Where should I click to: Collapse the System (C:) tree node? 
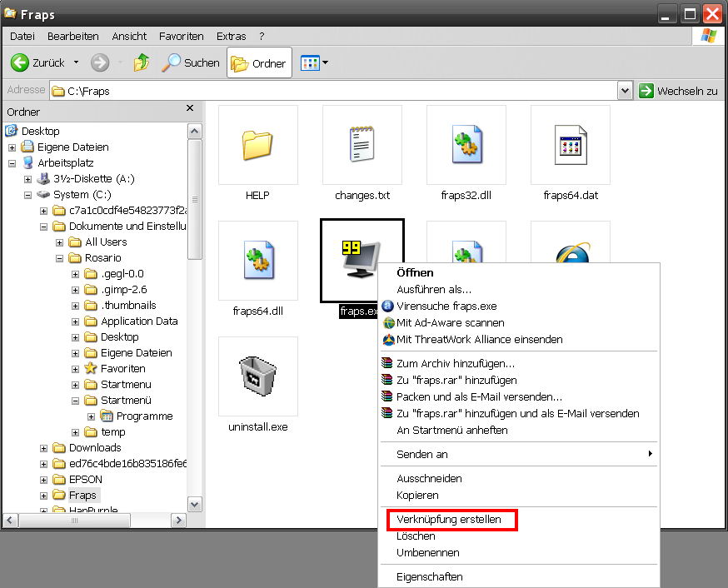point(27,195)
